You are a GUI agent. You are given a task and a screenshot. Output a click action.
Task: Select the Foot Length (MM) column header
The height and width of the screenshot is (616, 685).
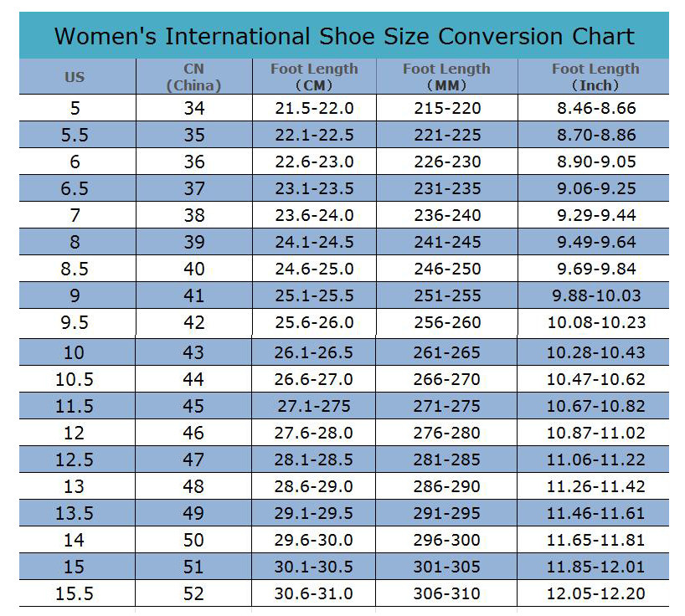click(x=446, y=77)
